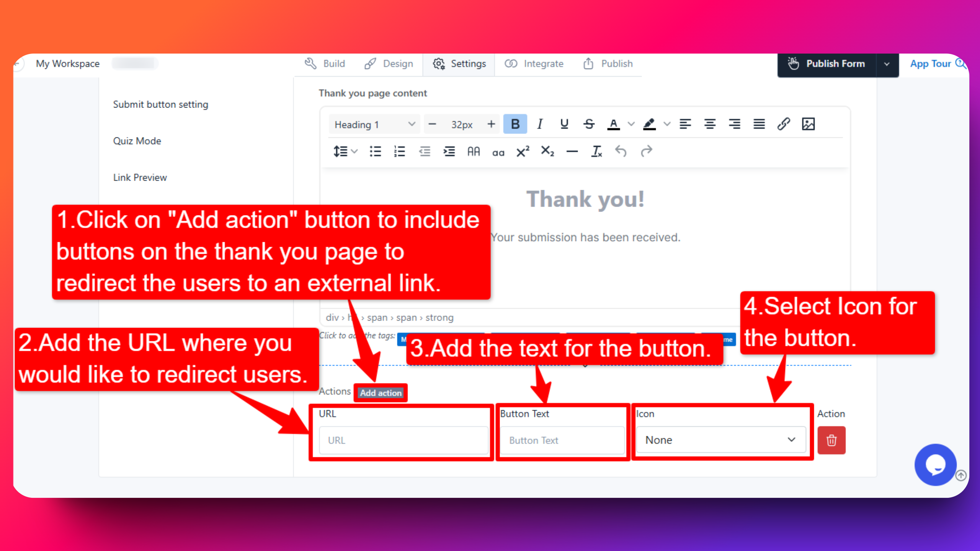Delete the action with trash button
The height and width of the screenshot is (551, 980).
831,440
